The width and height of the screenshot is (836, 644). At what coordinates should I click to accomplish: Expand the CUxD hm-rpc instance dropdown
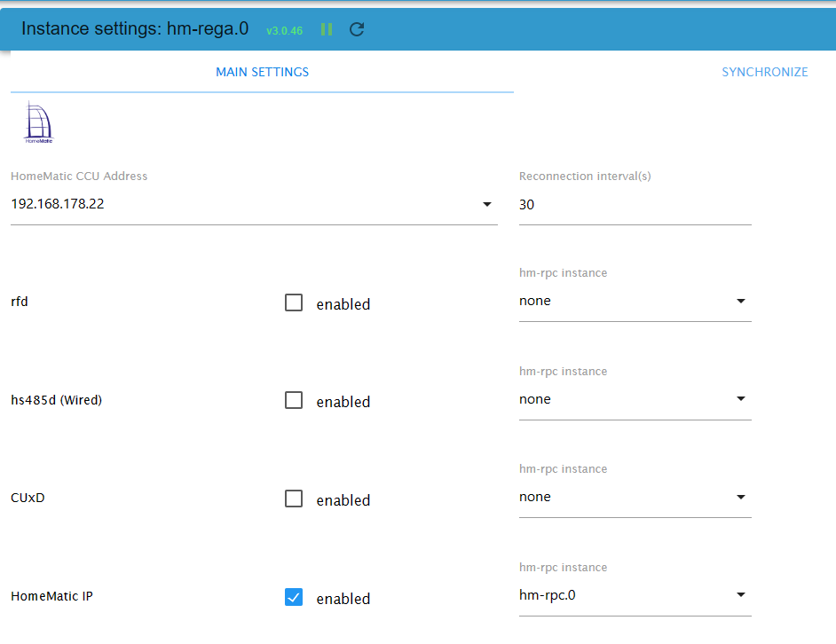point(635,497)
